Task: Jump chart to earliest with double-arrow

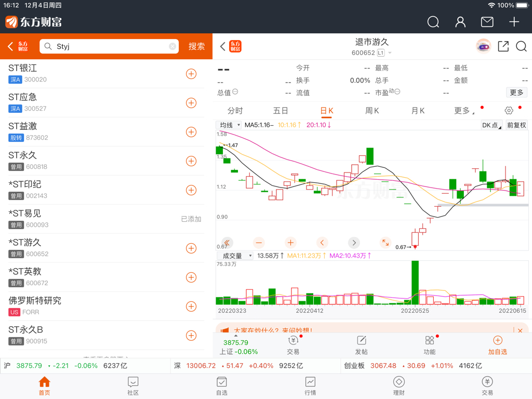Action: 227,243
